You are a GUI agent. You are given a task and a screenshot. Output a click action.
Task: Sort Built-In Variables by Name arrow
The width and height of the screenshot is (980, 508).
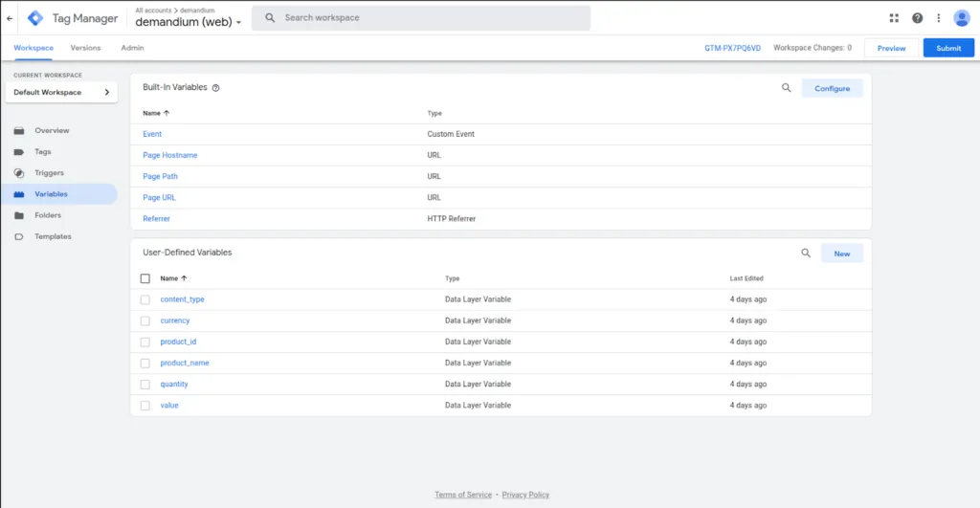coord(167,113)
